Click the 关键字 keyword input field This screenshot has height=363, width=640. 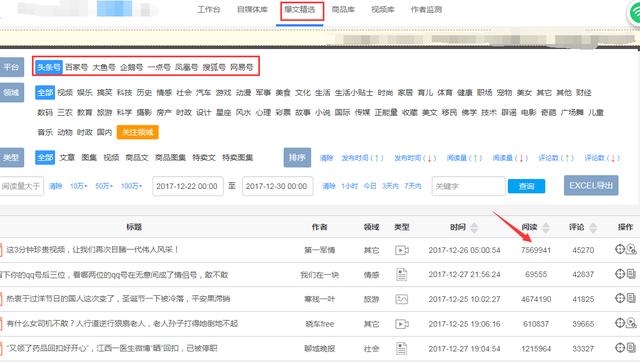click(x=468, y=186)
